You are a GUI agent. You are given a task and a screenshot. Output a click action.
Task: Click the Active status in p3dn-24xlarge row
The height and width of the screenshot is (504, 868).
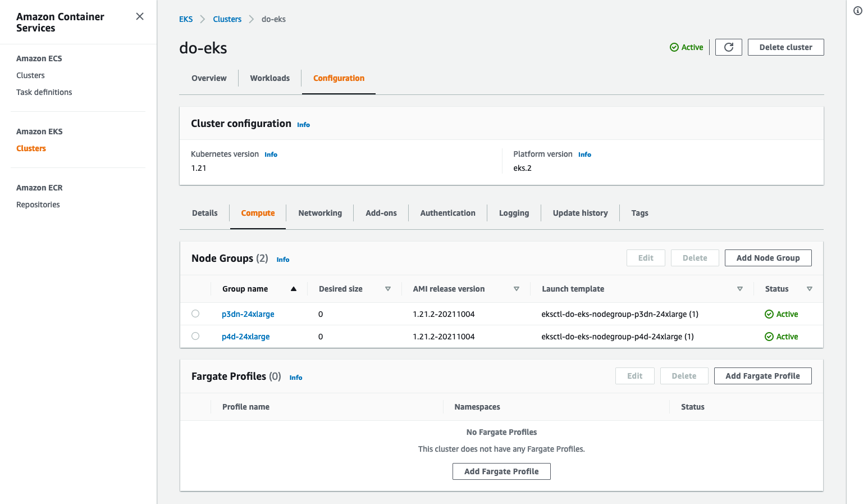[782, 314]
